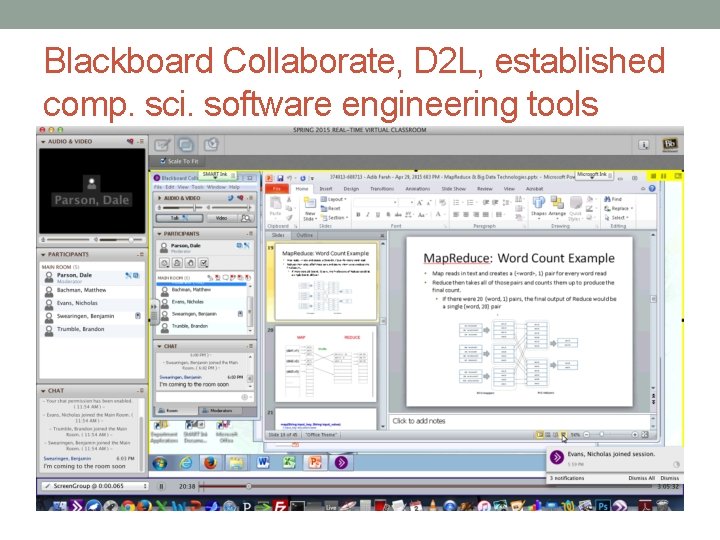The image size is (720, 540).
Task: Open the PowerPoint File tab
Action: [277, 189]
